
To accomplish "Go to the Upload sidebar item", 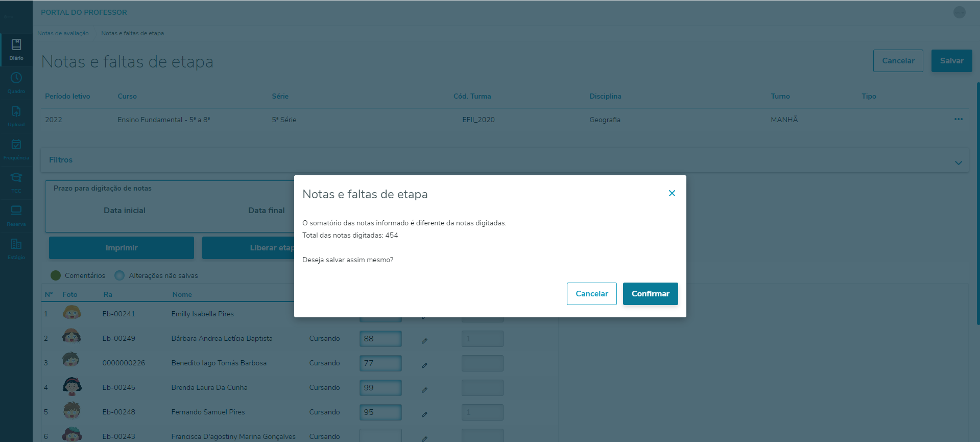I will click(x=16, y=117).
